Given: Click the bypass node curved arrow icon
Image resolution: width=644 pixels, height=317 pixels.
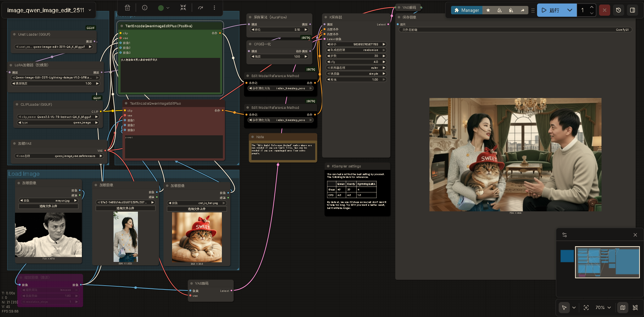Looking at the screenshot, I should [x=201, y=8].
